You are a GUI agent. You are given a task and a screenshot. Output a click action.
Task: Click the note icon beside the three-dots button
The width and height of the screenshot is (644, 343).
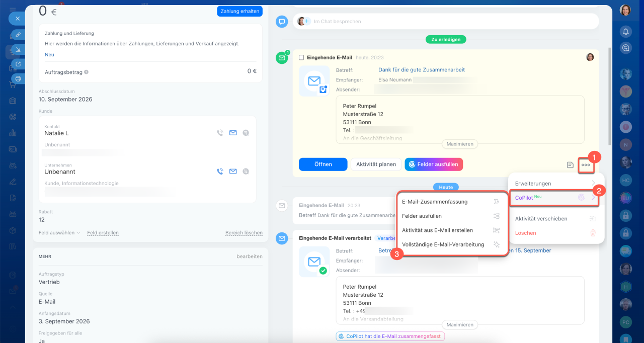coord(570,164)
